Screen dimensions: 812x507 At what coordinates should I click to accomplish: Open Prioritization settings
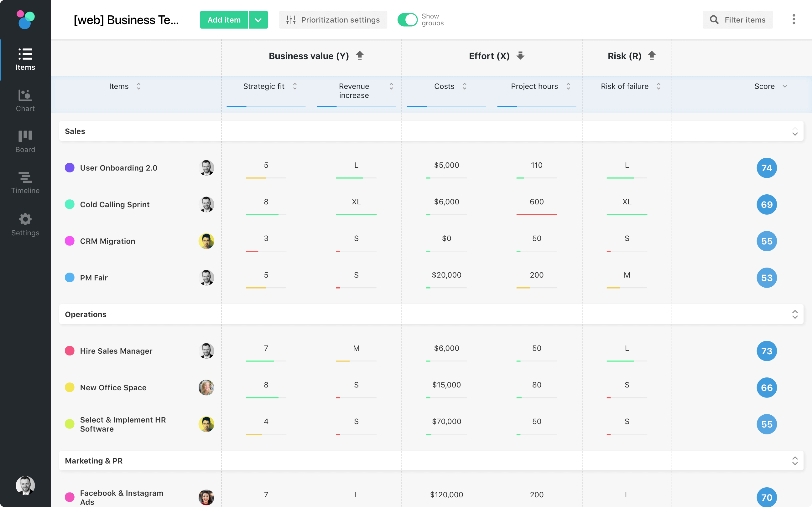point(333,20)
